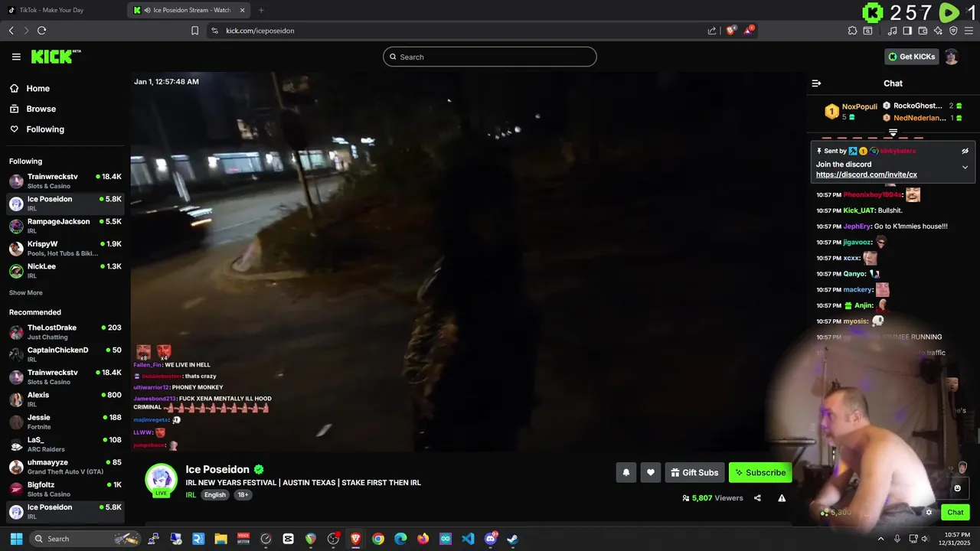Open Bigfoltz recommended channel

point(65,489)
